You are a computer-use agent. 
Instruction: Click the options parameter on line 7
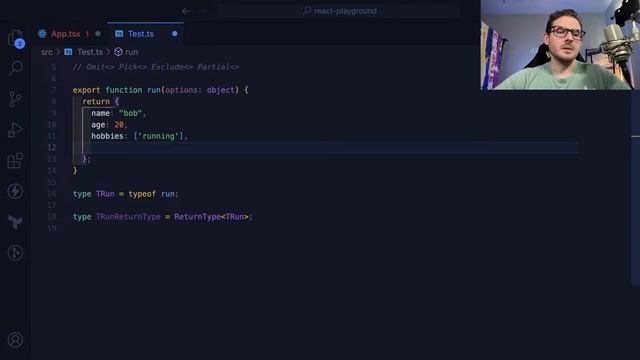coord(181,90)
